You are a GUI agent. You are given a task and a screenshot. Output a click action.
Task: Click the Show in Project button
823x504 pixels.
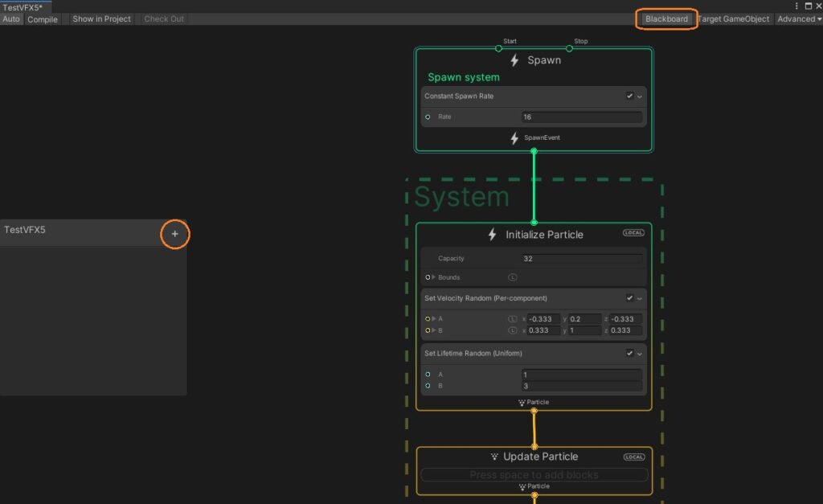[x=101, y=18]
